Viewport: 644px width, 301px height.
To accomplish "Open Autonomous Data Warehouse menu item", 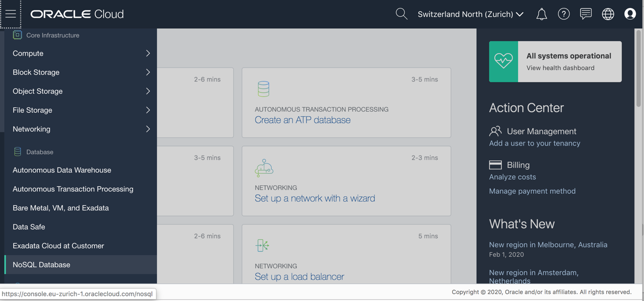I will [62, 170].
